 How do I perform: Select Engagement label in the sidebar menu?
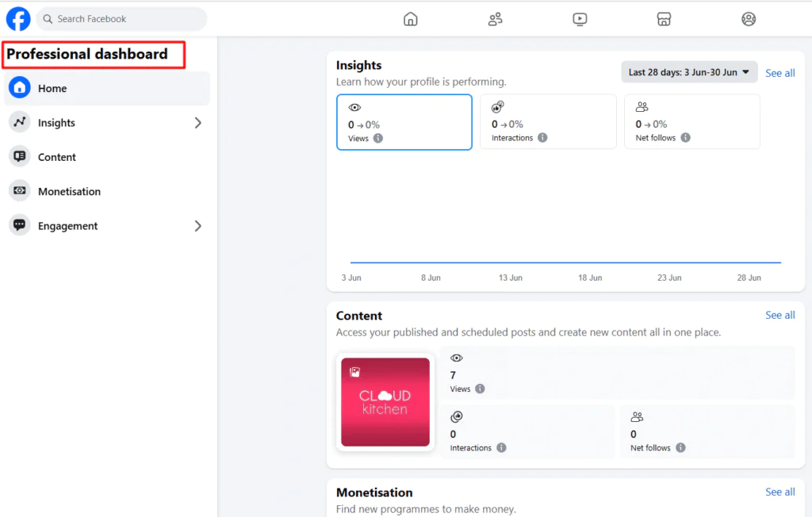coord(68,226)
